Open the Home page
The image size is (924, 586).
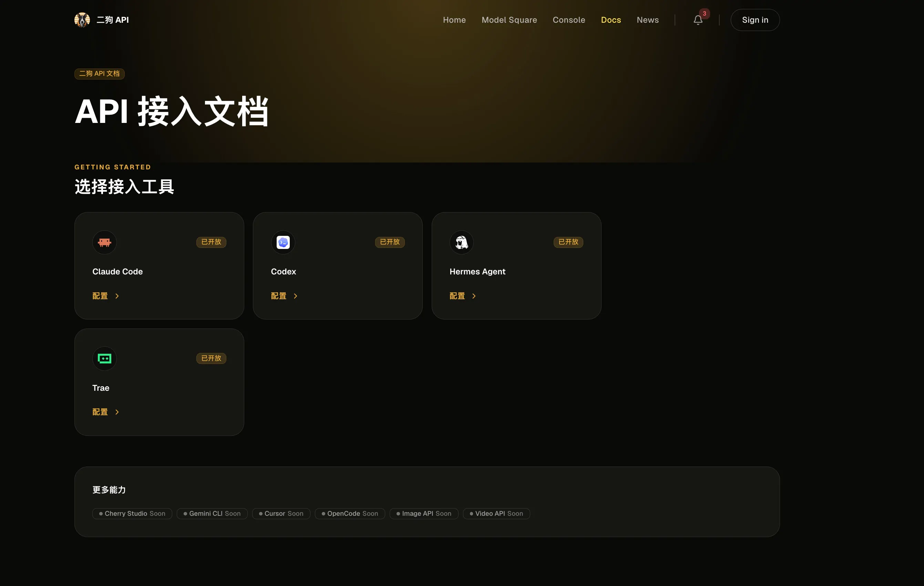click(x=454, y=20)
